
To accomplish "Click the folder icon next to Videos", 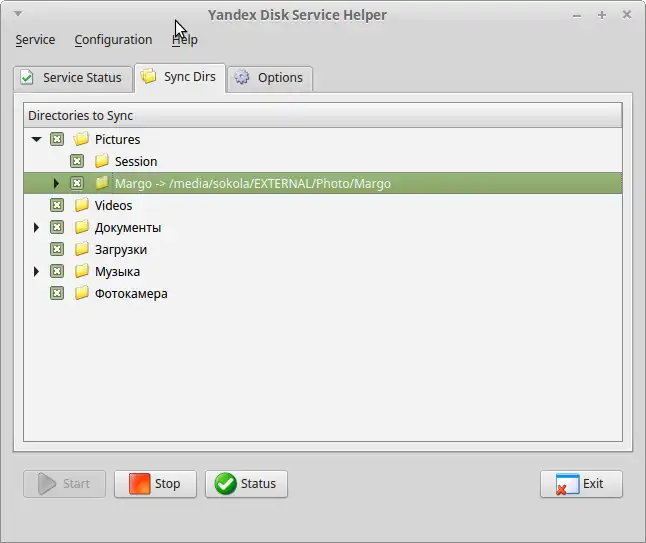I will pos(81,205).
